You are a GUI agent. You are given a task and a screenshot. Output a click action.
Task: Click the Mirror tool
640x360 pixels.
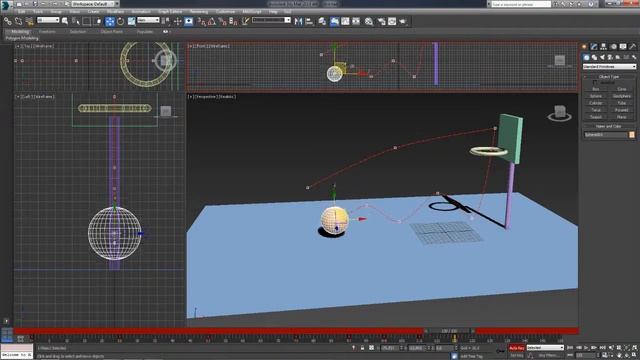298,21
